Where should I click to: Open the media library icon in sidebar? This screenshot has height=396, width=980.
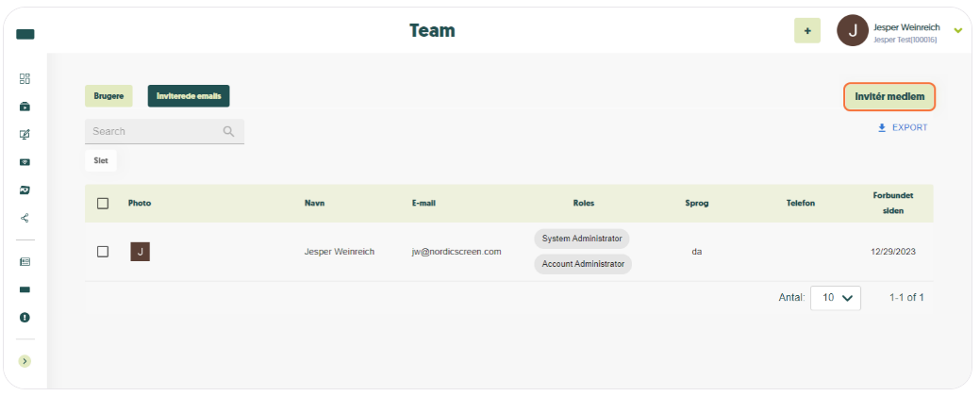click(x=25, y=107)
